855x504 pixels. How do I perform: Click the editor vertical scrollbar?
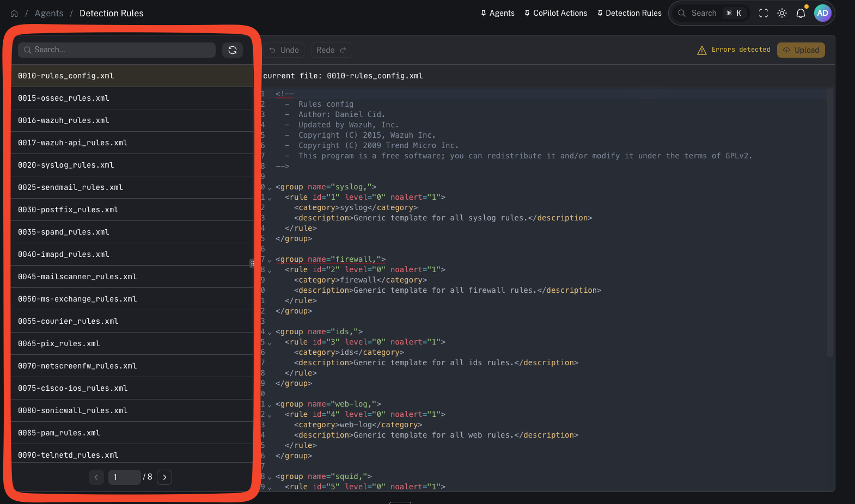pyautogui.click(x=830, y=223)
